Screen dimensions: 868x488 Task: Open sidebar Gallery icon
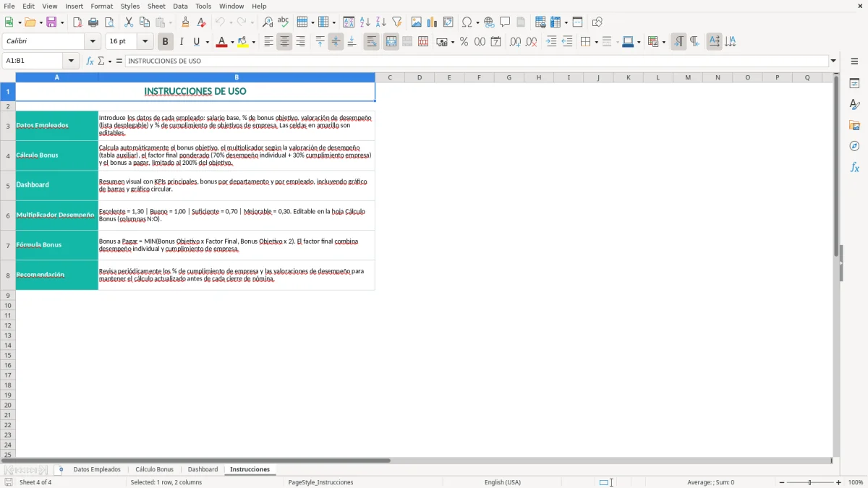click(854, 125)
